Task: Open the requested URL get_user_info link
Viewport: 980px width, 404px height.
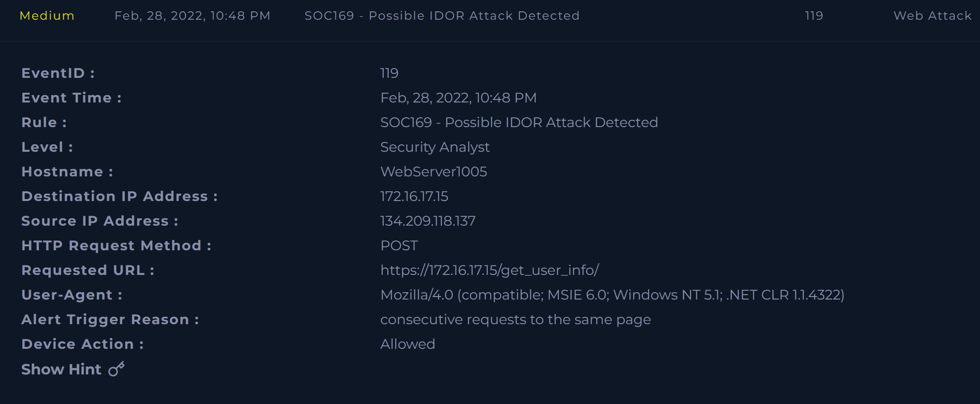Action: (489, 270)
